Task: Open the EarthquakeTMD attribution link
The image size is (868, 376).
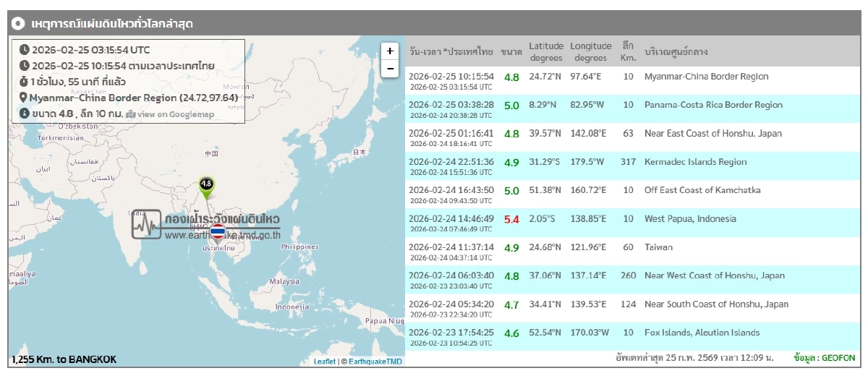Action: click(x=375, y=362)
